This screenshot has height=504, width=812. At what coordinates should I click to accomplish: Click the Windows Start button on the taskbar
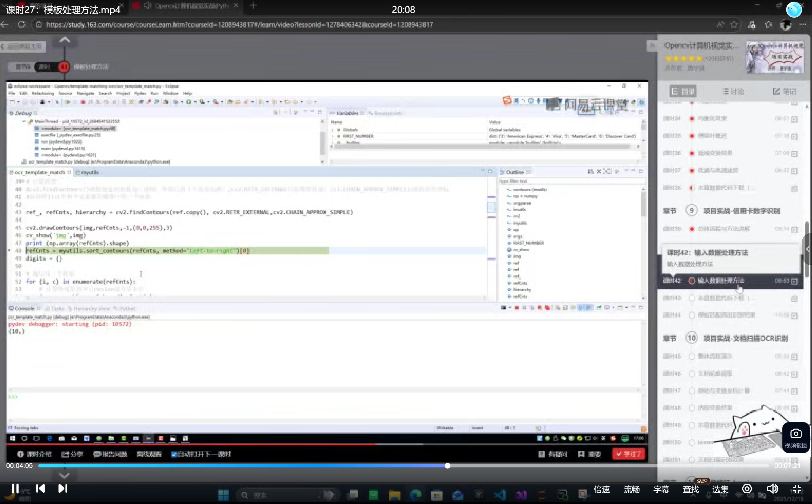(x=223, y=495)
